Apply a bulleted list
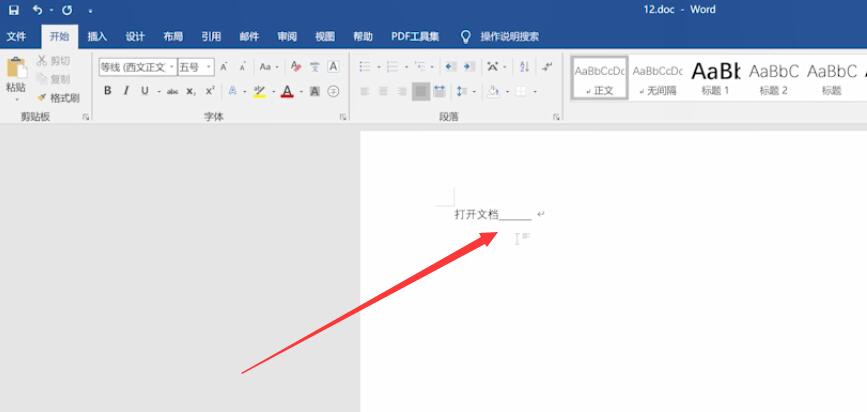 [365, 67]
